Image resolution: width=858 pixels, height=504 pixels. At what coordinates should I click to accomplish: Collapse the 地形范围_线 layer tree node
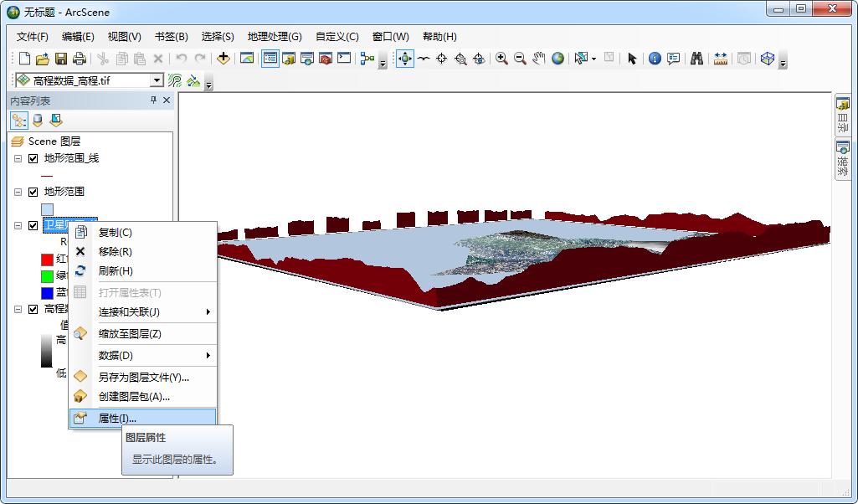click(x=18, y=158)
